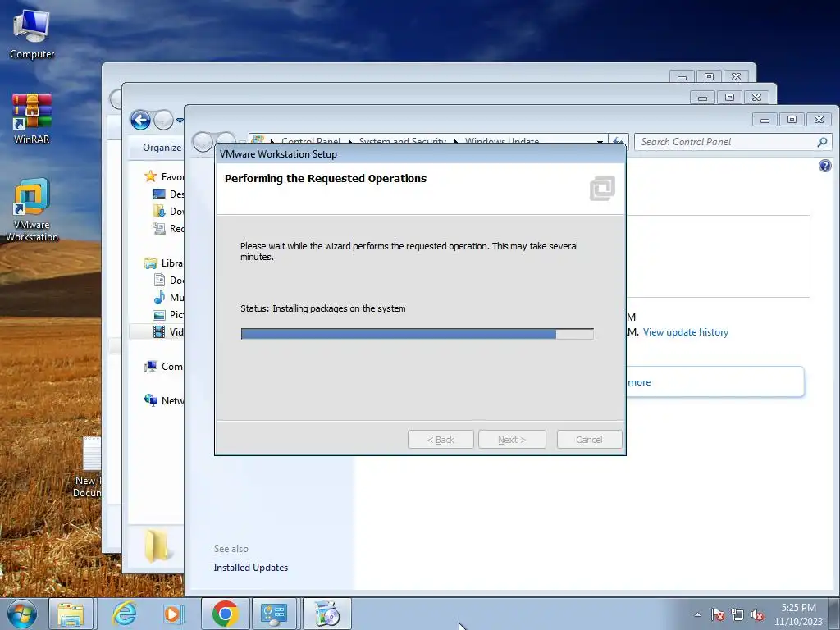Image resolution: width=840 pixels, height=630 pixels.
Task: Click the Explorer window Forward arrow
Action: [x=163, y=120]
